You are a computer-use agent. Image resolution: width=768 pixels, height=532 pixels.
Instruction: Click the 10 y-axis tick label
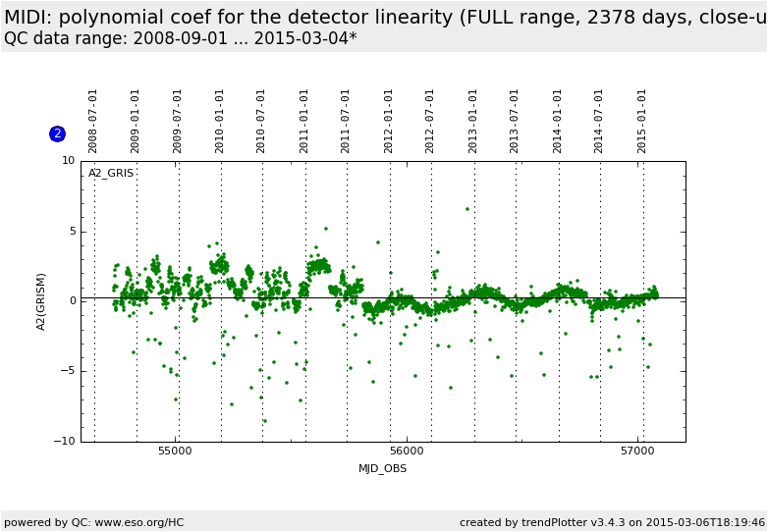point(68,161)
